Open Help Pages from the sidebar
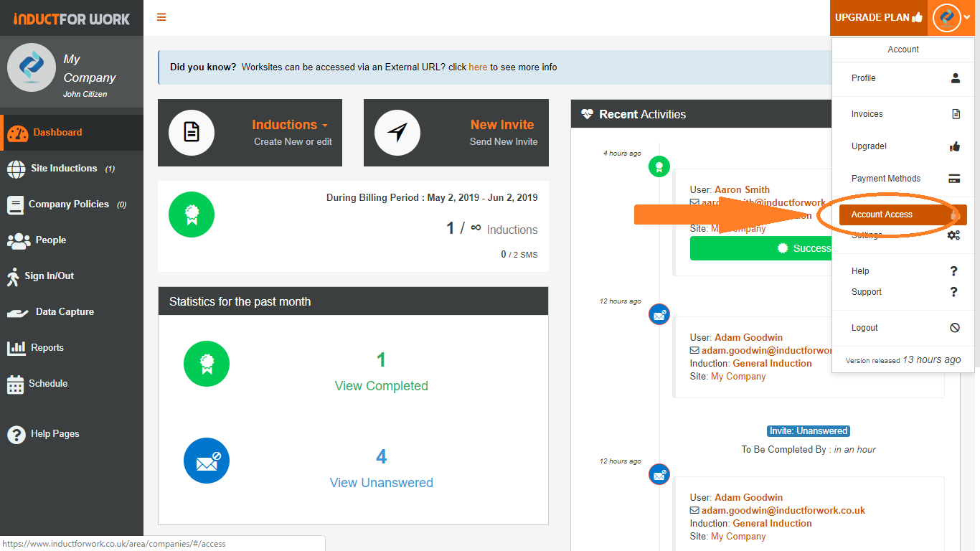This screenshot has height=551, width=980. click(x=72, y=434)
